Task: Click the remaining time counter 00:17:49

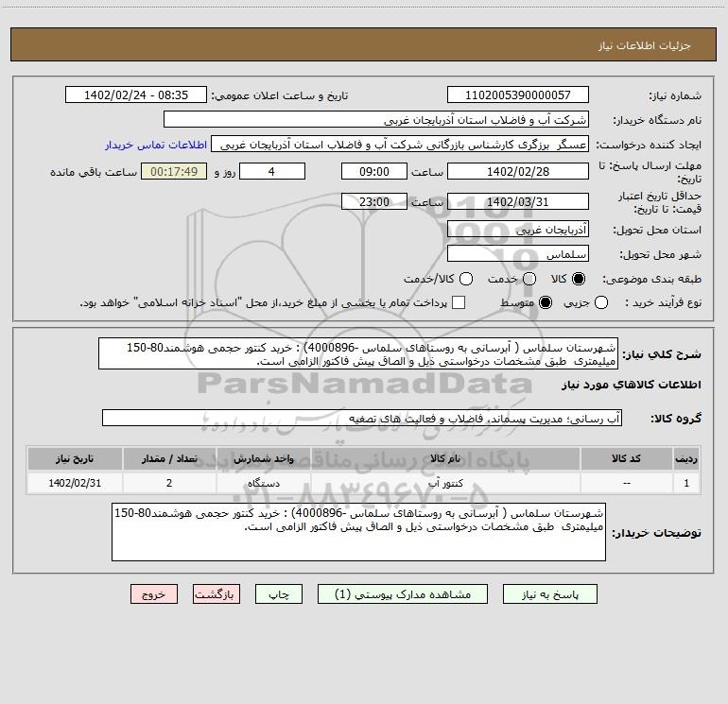Action: (174, 171)
